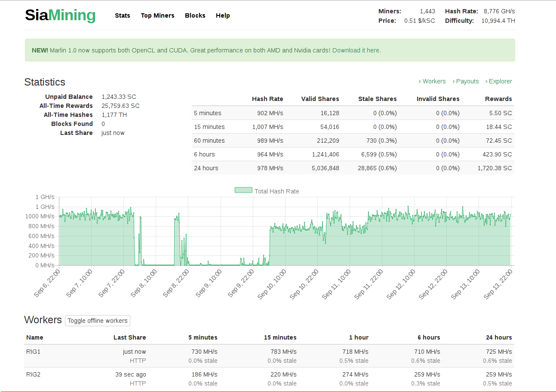This screenshot has width=556, height=392.
Task: Click the Sep 13, 22:00 axis label
Action: click(498, 284)
